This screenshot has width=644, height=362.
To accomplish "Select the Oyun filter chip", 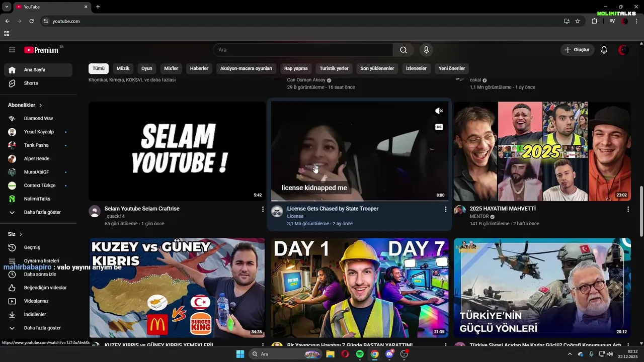I will [147, 68].
